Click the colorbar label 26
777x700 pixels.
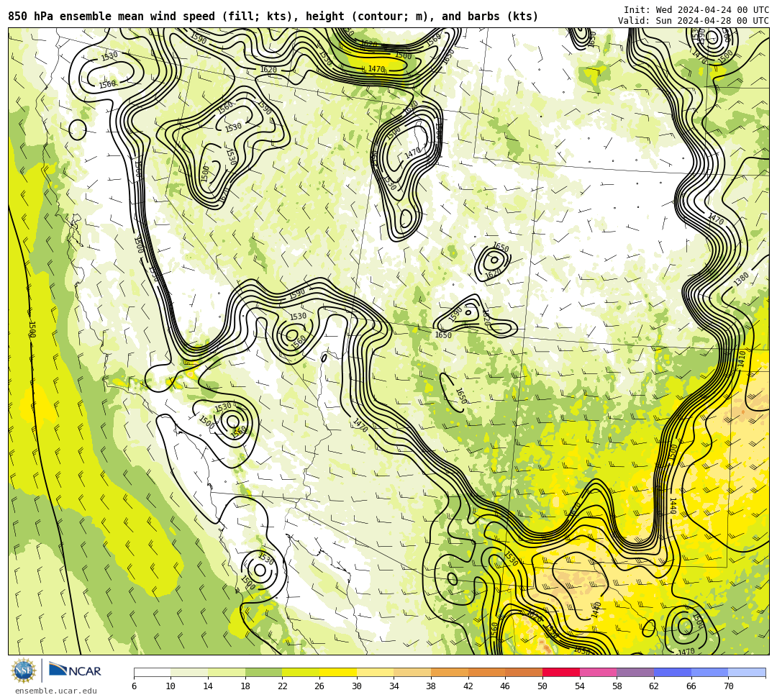[x=319, y=686]
